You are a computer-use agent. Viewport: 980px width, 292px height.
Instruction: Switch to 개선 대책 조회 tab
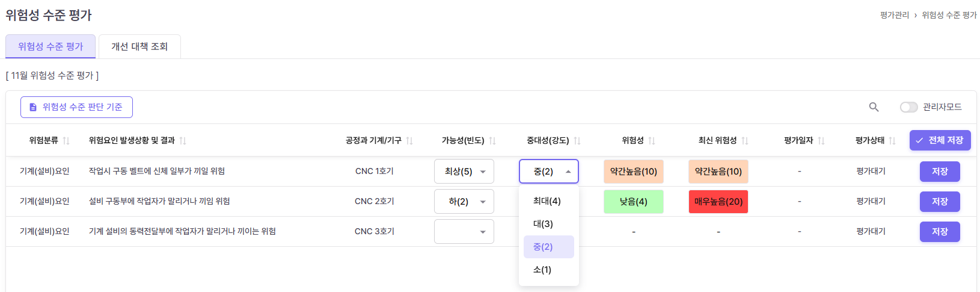pyautogui.click(x=139, y=46)
